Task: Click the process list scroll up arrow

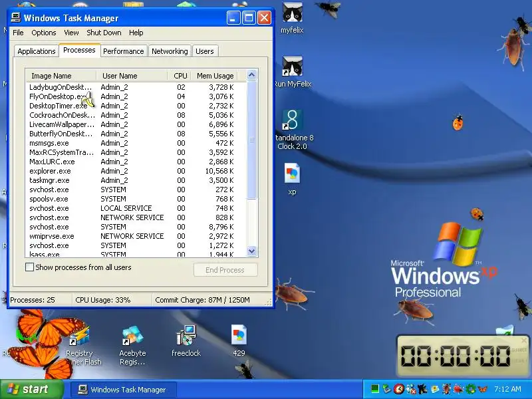Action: pos(252,75)
